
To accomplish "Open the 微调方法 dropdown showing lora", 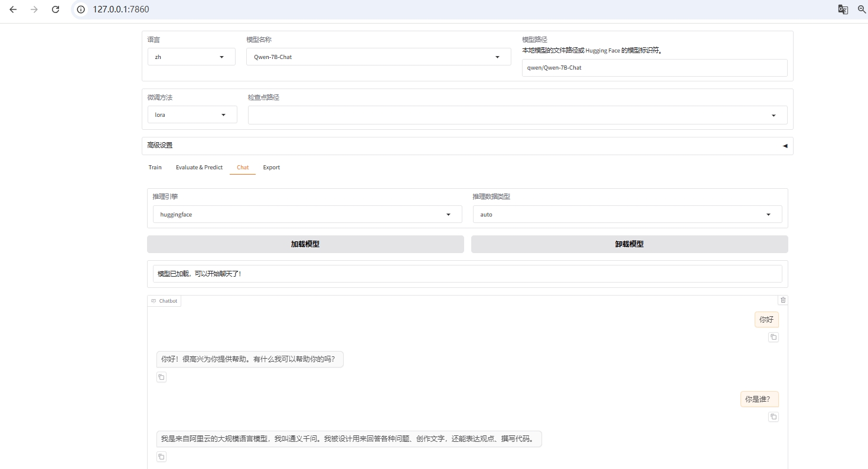I will 192,115.
